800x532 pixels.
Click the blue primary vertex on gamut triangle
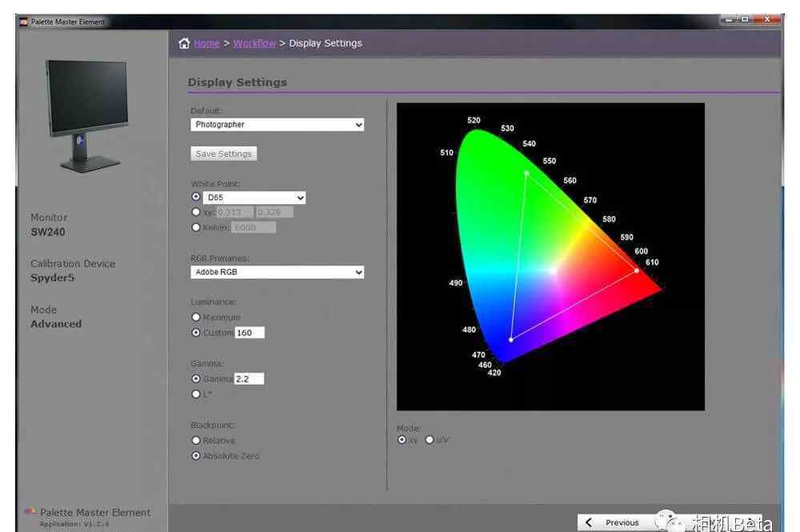510,340
